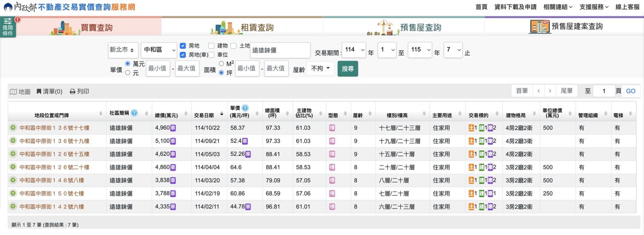The width and height of the screenshot is (644, 235).
Task: Click the help icon beside 單價 header
Action: 245,108
